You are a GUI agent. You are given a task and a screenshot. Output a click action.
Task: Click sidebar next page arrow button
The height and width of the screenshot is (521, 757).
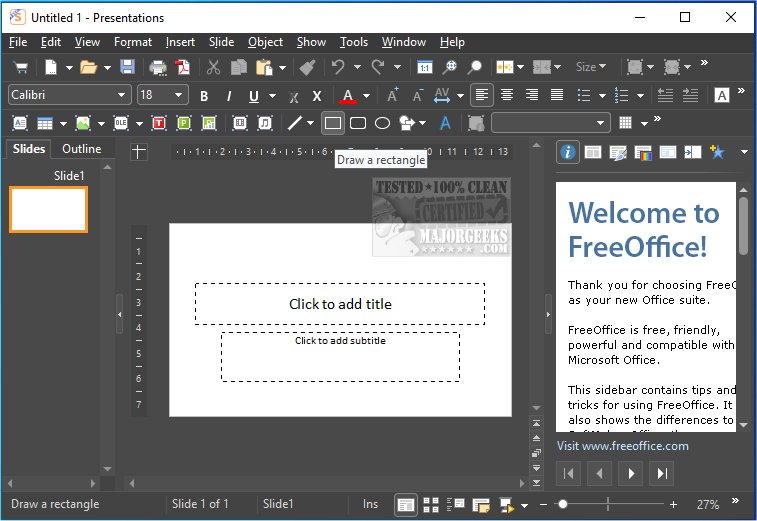click(631, 473)
